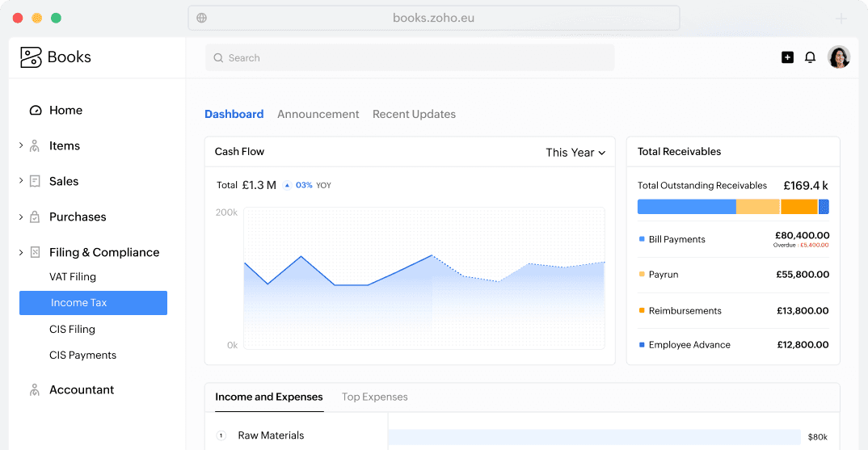Click the Purchases bag icon in sidebar
The width and height of the screenshot is (868, 450).
35,217
